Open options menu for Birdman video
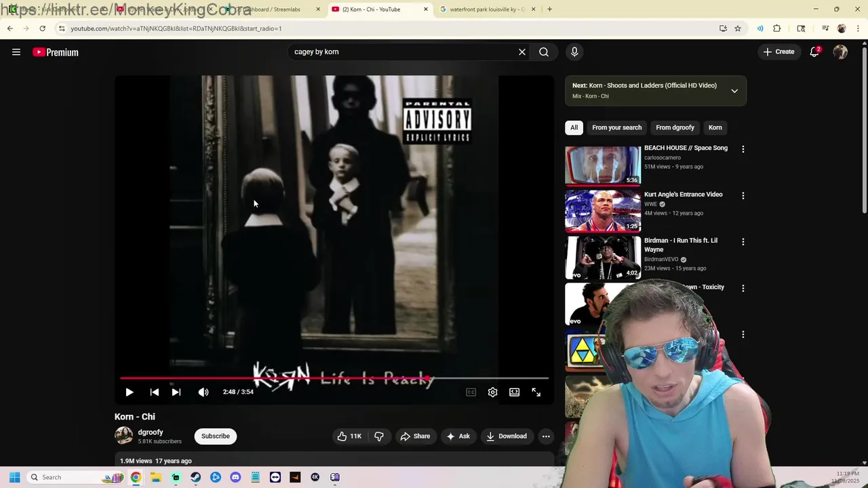 [743, 241]
